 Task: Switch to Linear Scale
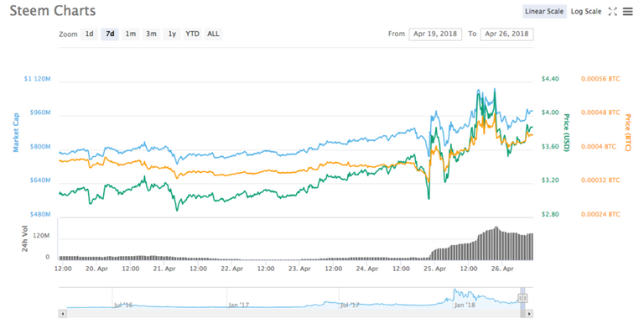544,12
